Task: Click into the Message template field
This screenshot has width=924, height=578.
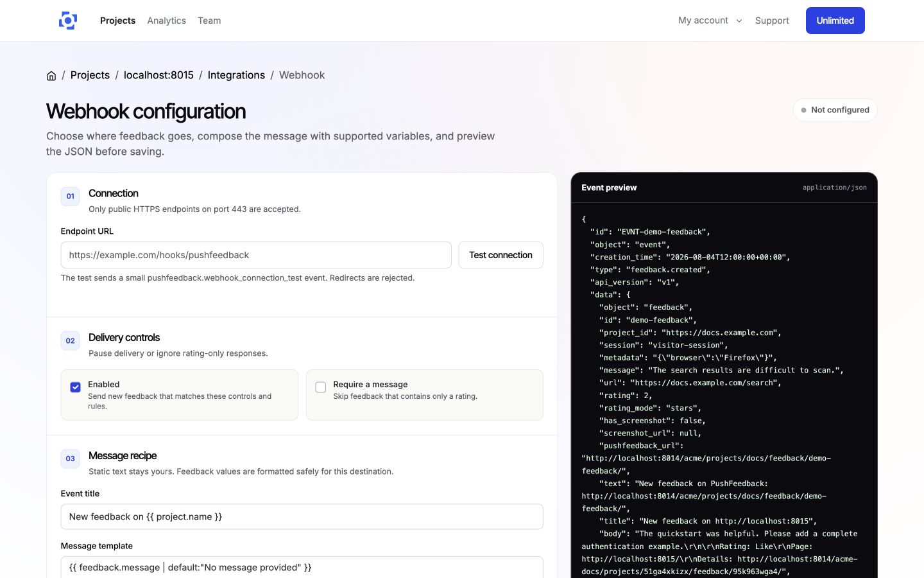Action: tap(302, 567)
